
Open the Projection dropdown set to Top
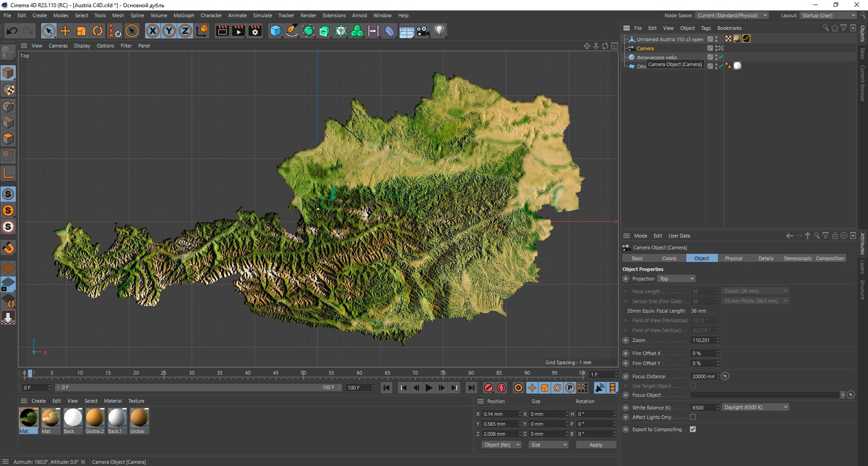click(676, 279)
